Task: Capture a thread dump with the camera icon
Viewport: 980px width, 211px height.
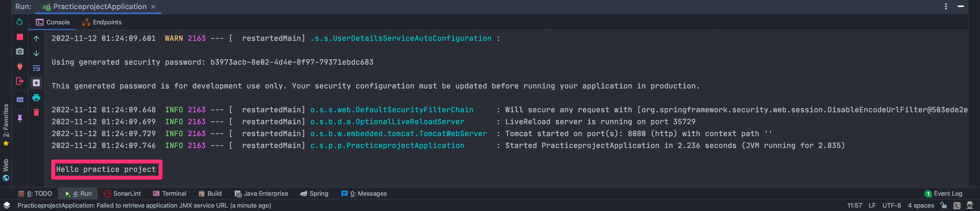Action: click(20, 51)
